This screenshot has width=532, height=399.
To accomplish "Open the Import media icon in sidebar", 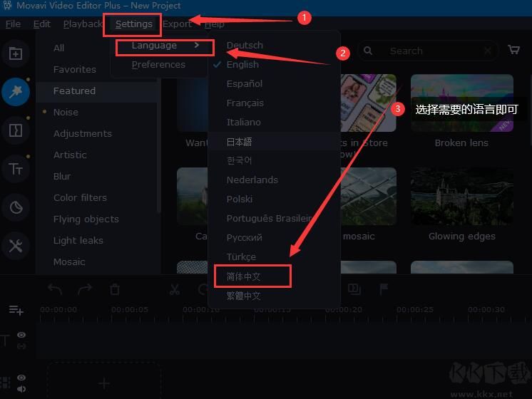I will point(16,53).
